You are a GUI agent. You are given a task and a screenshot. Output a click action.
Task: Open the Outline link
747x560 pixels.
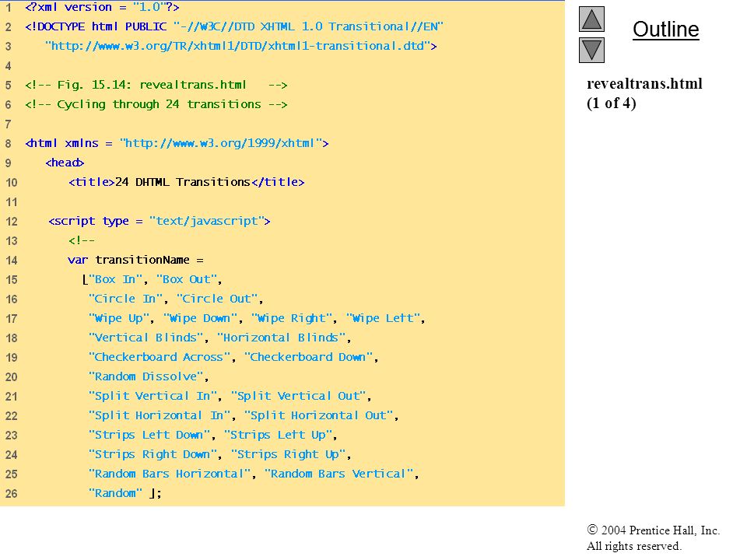[665, 30]
